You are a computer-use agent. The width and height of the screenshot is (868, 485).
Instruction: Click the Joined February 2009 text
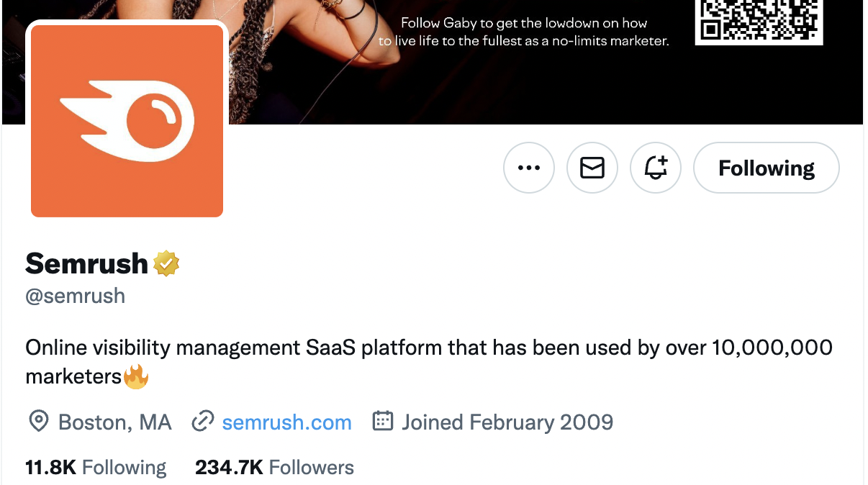[507, 422]
